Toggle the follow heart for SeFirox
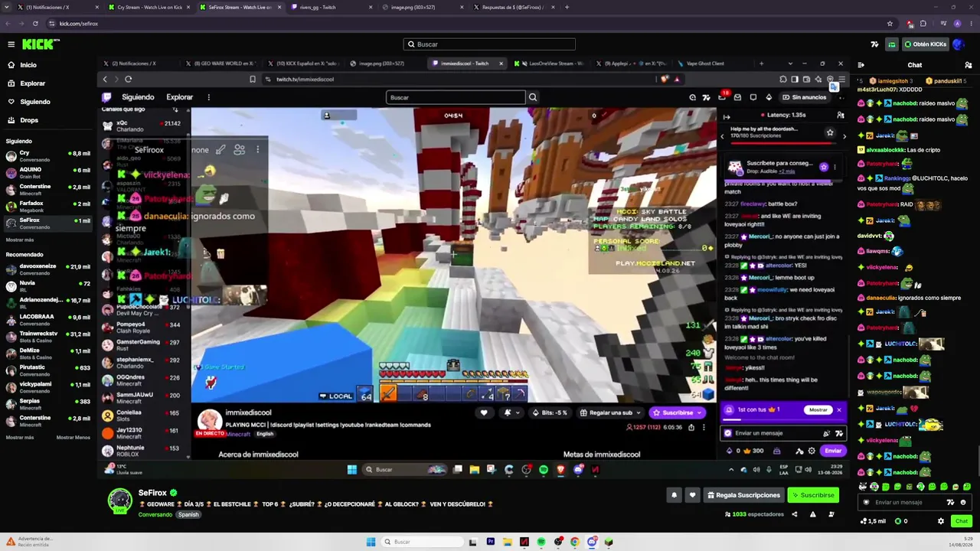980x551 pixels. point(693,495)
